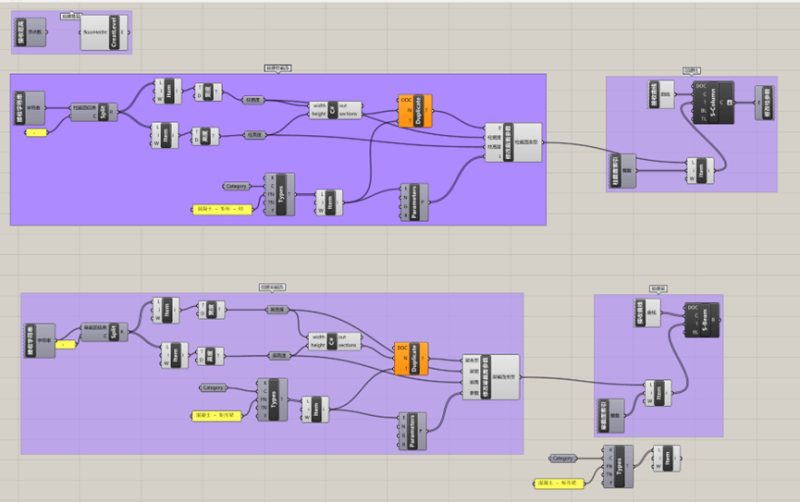
Task: Select the orange Duplicate node in upper group
Action: 418,111
